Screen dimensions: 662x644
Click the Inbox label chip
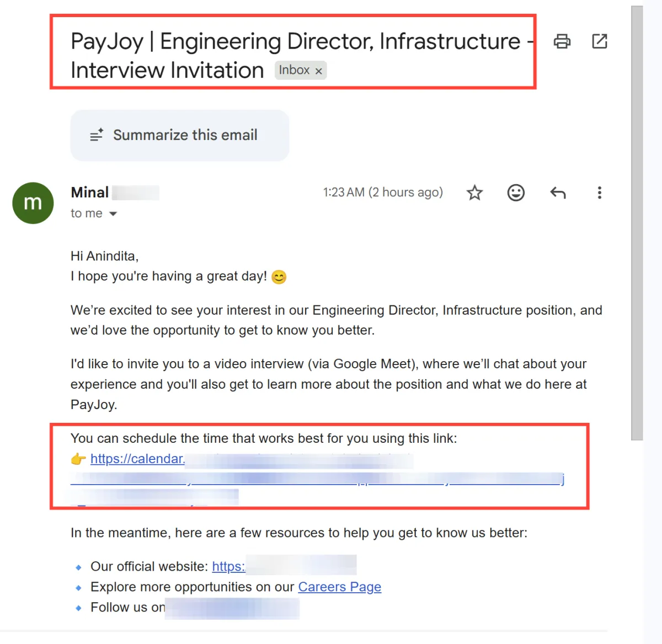click(301, 71)
